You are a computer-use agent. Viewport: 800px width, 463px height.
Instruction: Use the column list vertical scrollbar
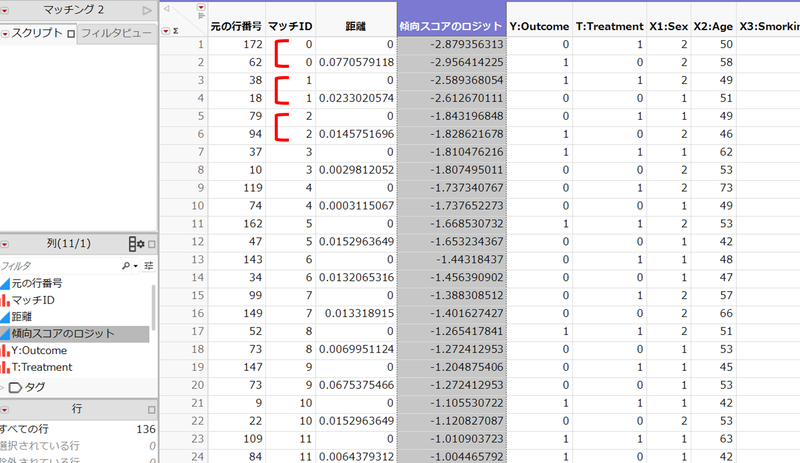tap(153, 308)
